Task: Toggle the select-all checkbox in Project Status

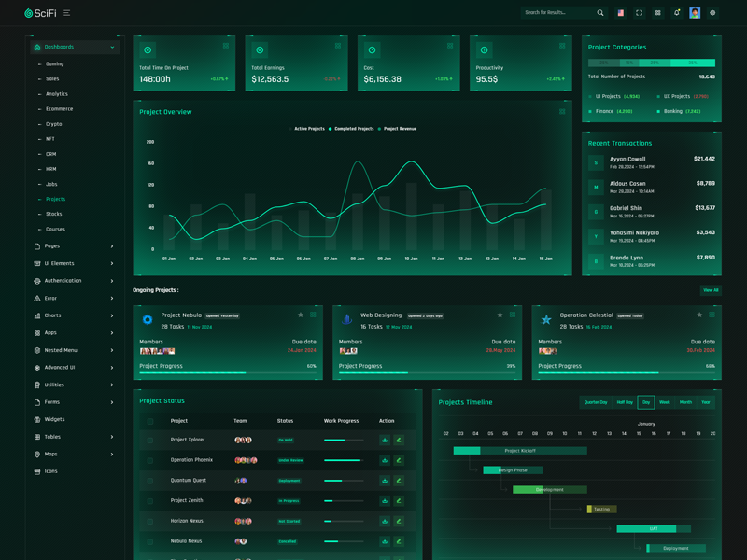Action: coord(150,421)
